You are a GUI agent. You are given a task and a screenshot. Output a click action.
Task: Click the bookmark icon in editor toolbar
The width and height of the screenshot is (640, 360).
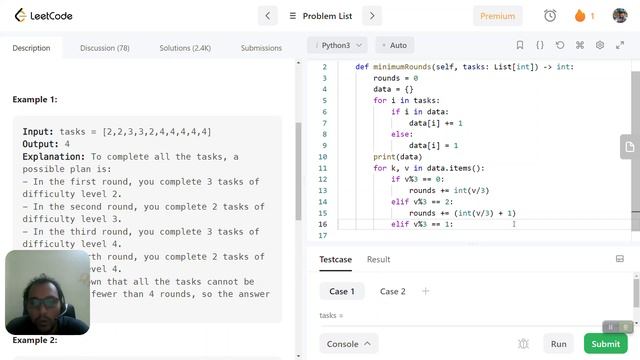point(520,45)
